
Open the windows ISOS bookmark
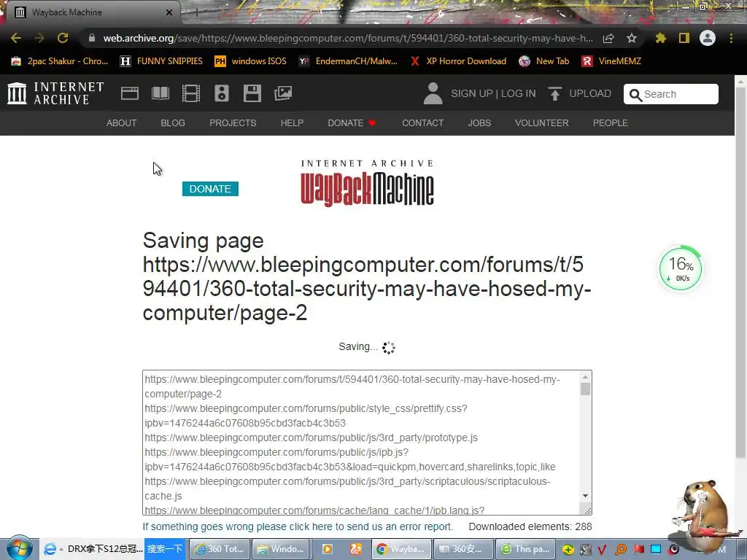pos(251,61)
